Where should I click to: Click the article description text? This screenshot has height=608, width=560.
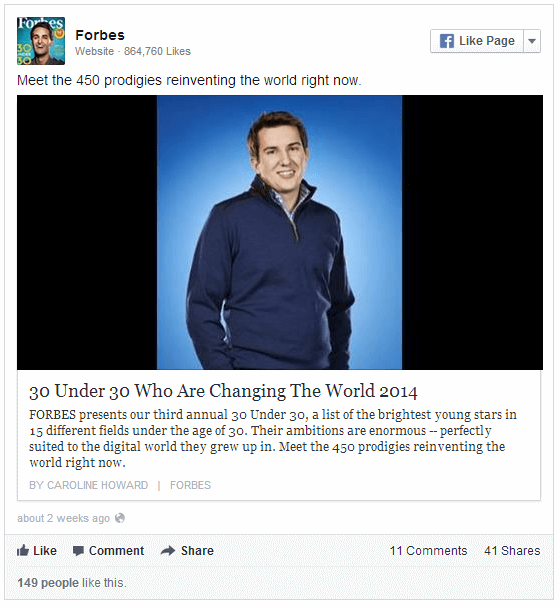click(273, 439)
